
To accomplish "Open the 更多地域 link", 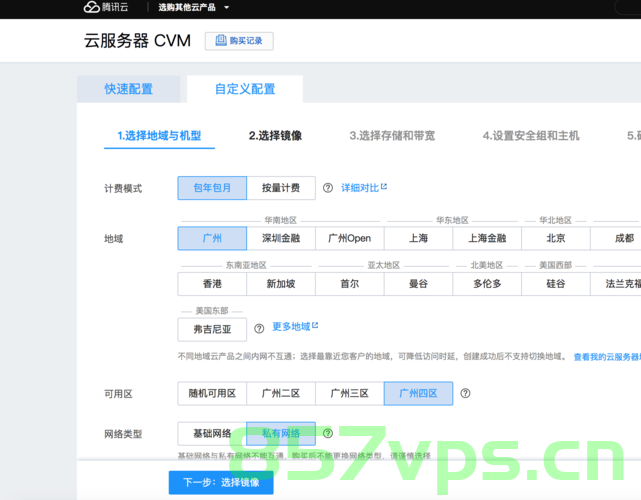I will pyautogui.click(x=295, y=326).
